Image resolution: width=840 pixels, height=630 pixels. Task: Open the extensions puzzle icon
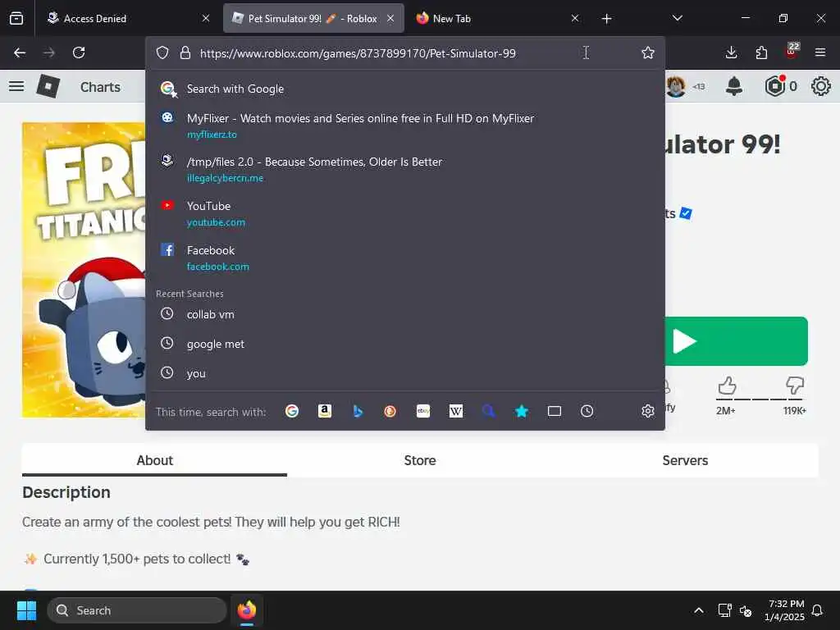(x=761, y=52)
